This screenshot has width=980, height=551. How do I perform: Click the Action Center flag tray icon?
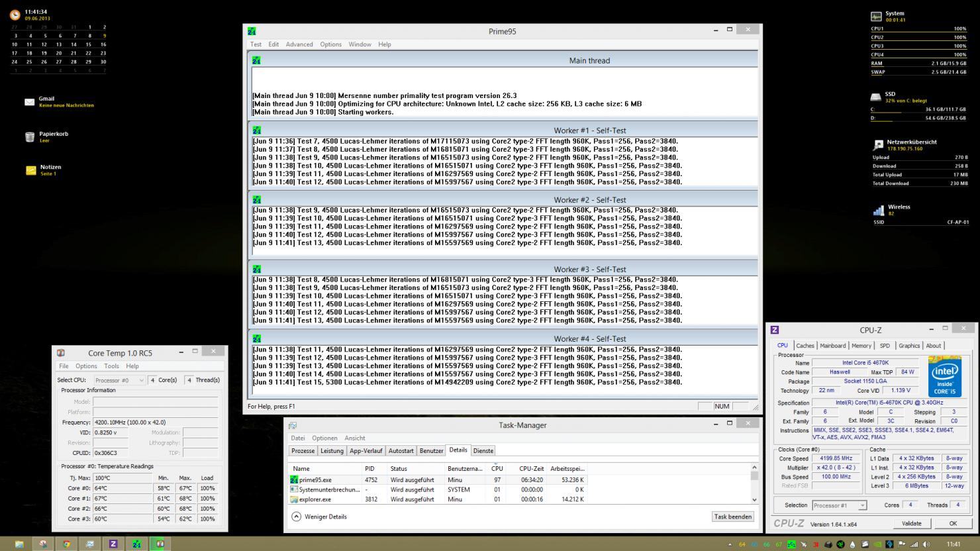[902, 544]
